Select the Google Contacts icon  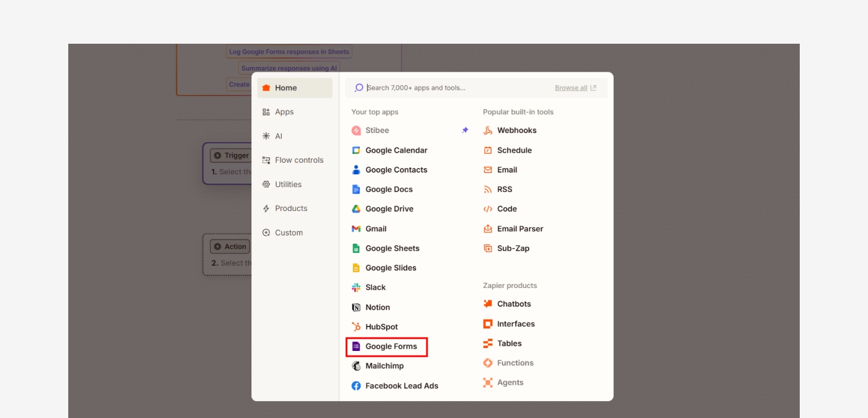tap(356, 170)
